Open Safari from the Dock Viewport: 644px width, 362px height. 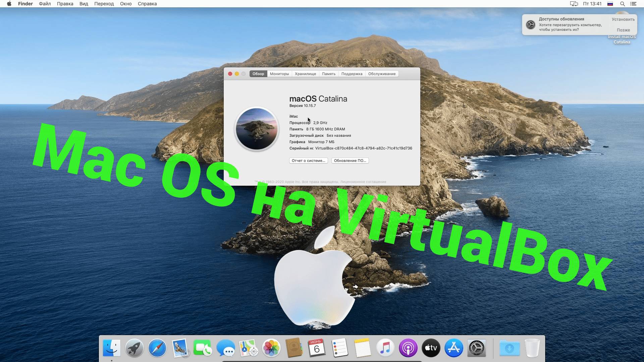[157, 348]
